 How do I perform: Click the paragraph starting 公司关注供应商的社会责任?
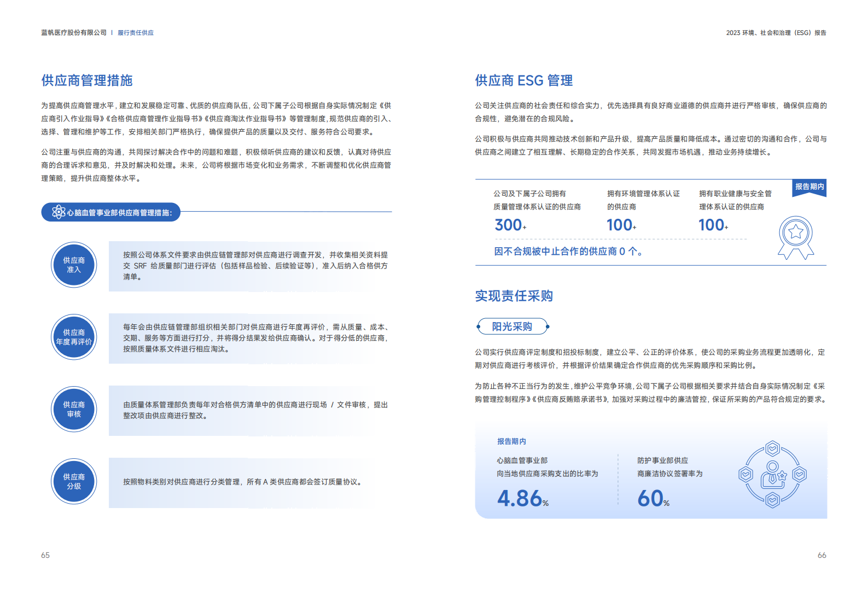(651, 112)
